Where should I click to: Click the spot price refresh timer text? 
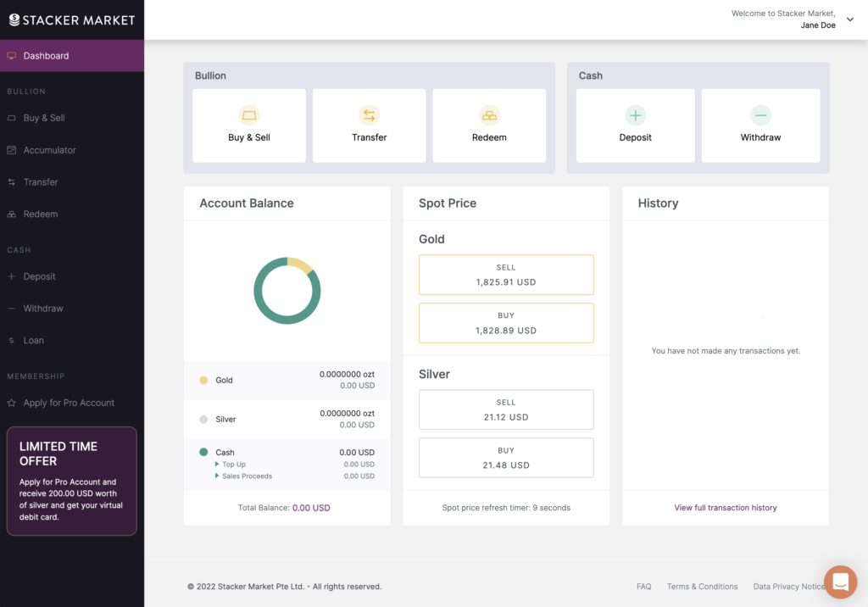pyautogui.click(x=506, y=508)
